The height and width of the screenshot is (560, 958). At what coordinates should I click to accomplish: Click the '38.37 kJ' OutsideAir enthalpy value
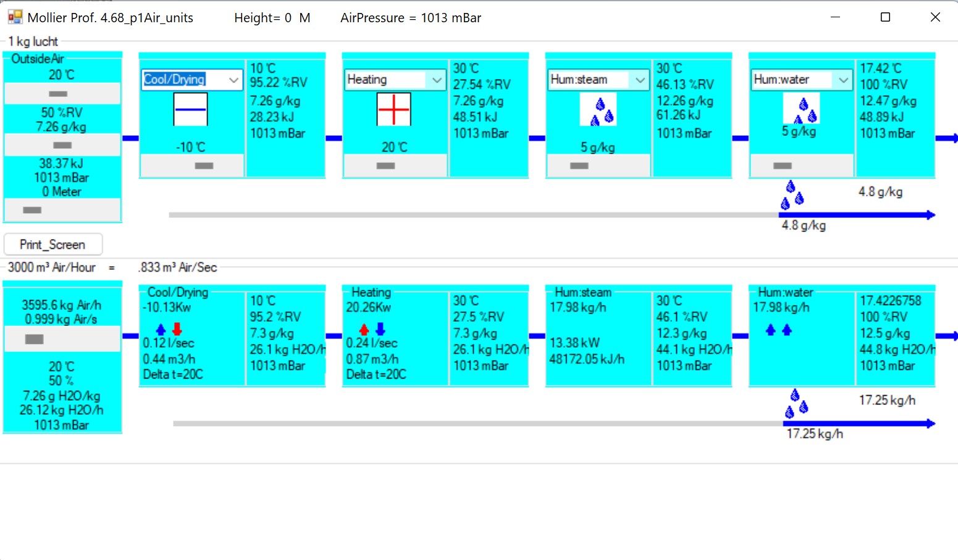[x=61, y=164]
